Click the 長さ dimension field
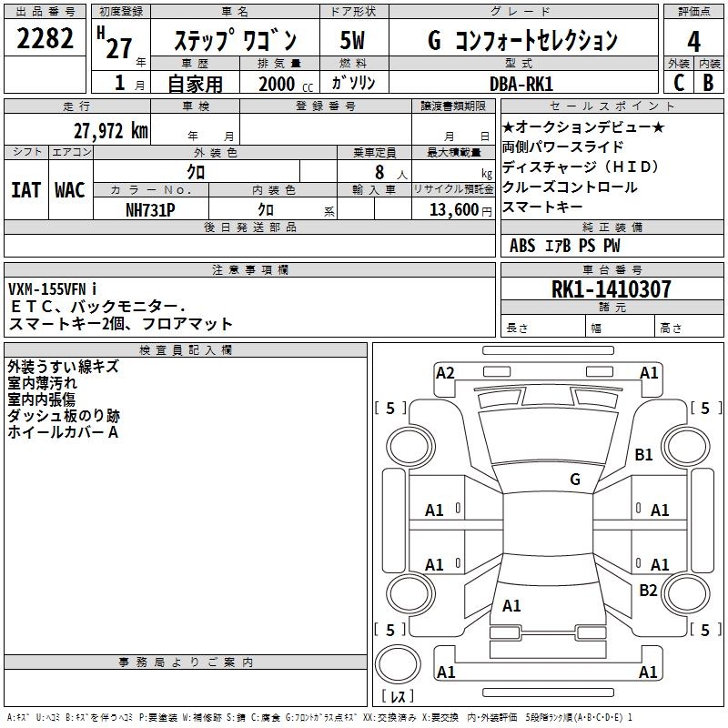The height and width of the screenshot is (728, 728). pos(542,326)
